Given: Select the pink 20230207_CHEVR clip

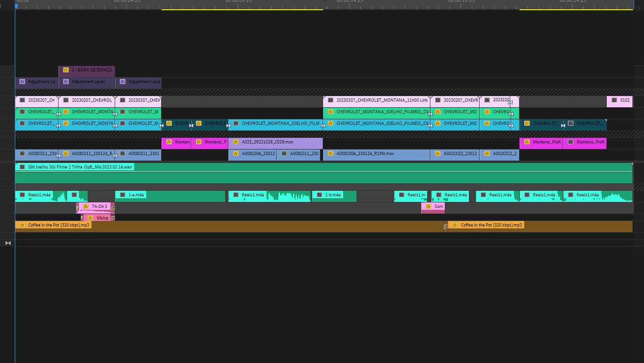Looking at the screenshot, I should pos(455,102).
